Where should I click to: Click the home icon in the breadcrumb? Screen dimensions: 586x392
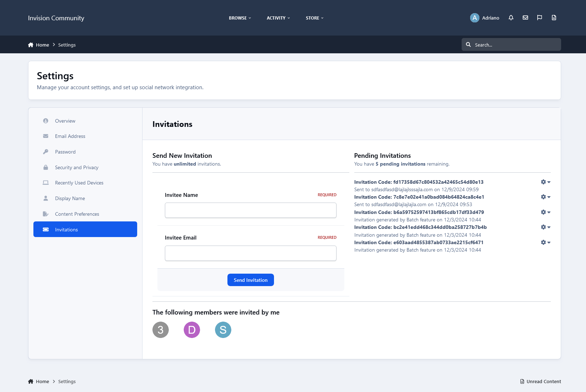[31, 44]
